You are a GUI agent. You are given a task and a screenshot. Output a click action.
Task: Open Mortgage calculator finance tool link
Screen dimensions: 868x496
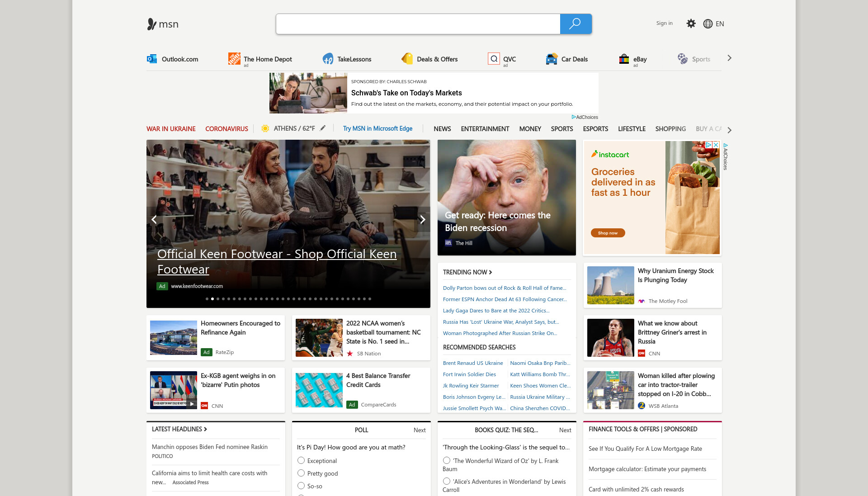tap(647, 469)
